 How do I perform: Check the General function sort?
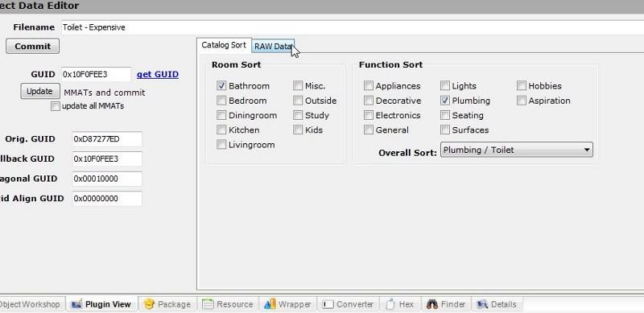click(369, 130)
